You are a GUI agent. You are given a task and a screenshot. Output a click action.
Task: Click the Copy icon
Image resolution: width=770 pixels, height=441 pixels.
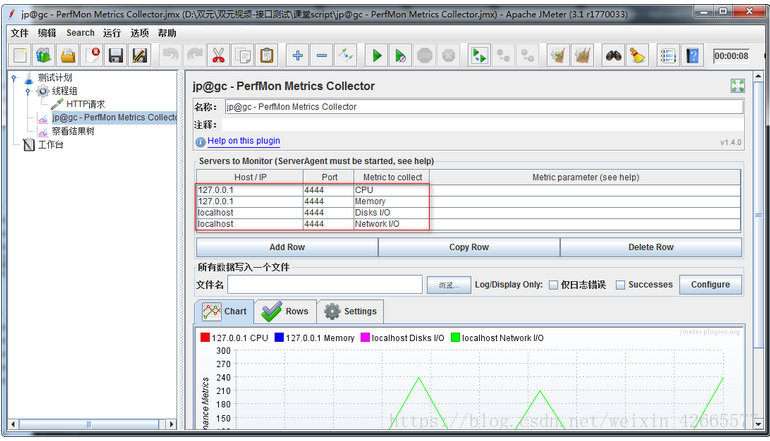[243, 55]
